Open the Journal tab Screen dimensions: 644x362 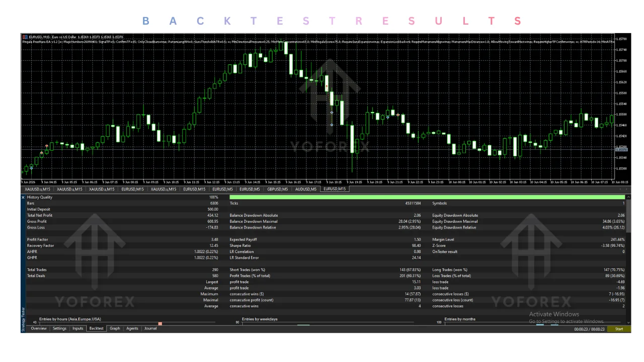click(x=150, y=328)
